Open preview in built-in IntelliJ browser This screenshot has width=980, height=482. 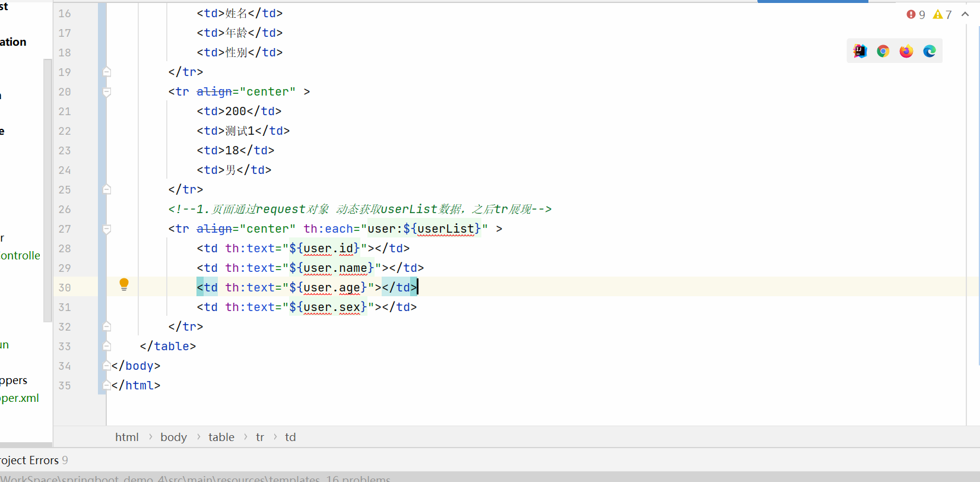coord(860,52)
